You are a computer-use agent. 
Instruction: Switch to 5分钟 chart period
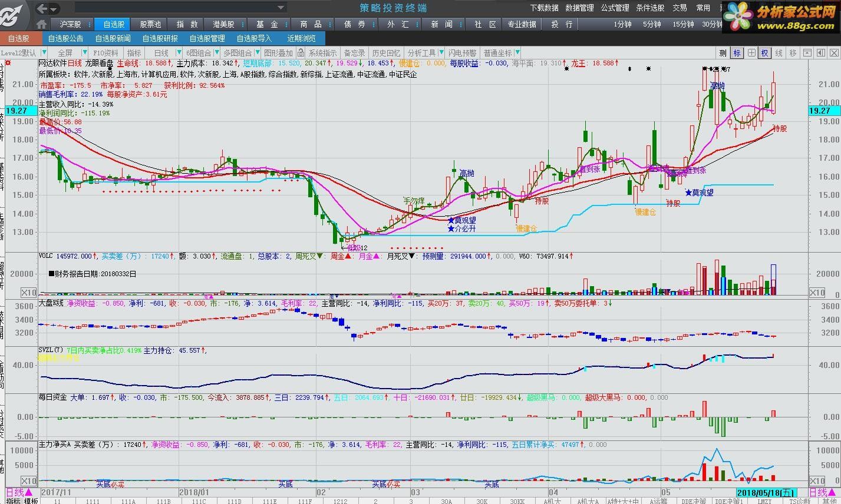point(652,24)
